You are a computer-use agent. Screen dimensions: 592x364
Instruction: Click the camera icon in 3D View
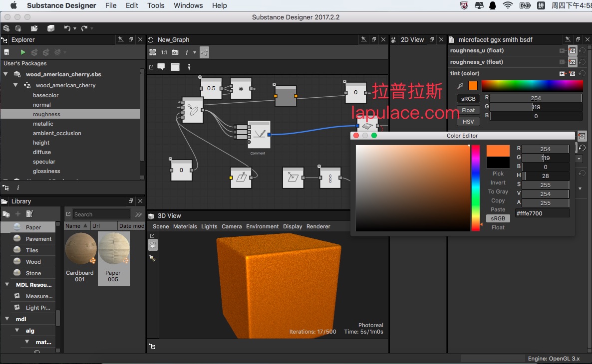(153, 244)
